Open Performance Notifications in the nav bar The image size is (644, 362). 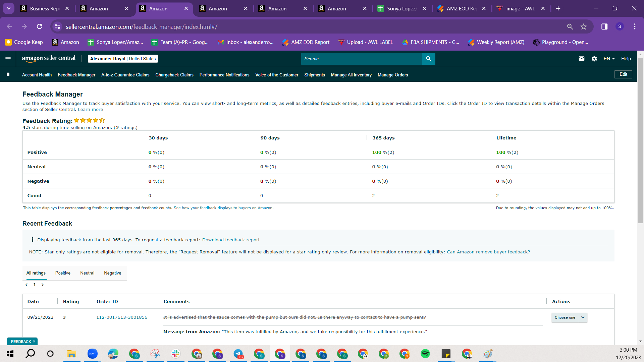224,75
